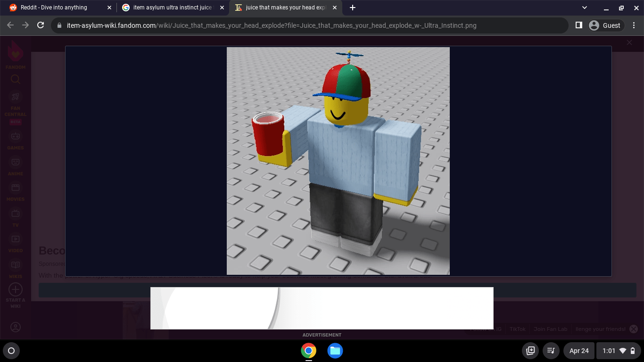Close the Reddit tab

(x=109, y=8)
